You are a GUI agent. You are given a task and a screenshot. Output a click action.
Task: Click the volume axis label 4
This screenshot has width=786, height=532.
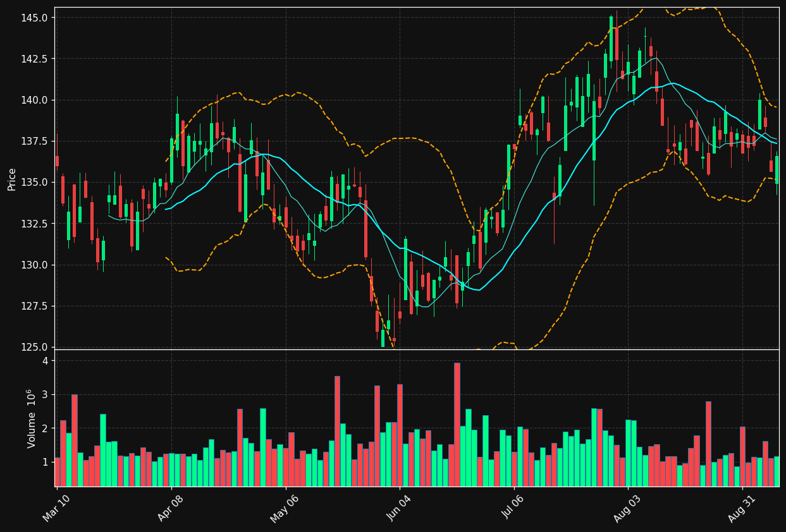click(x=46, y=361)
